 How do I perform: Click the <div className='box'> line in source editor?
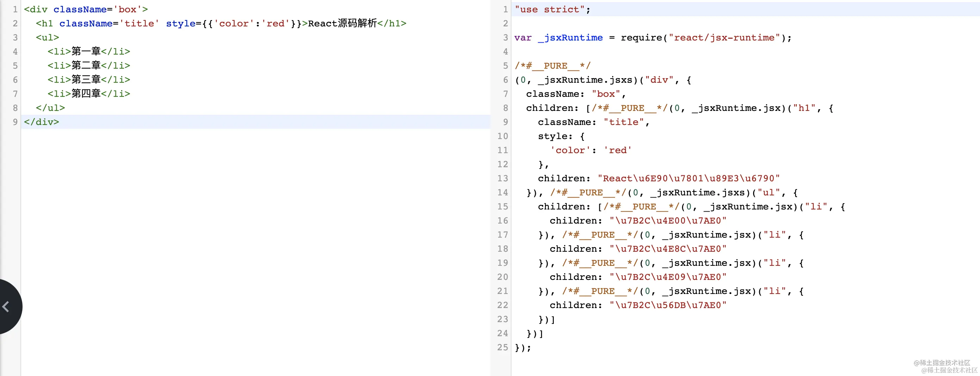click(86, 9)
